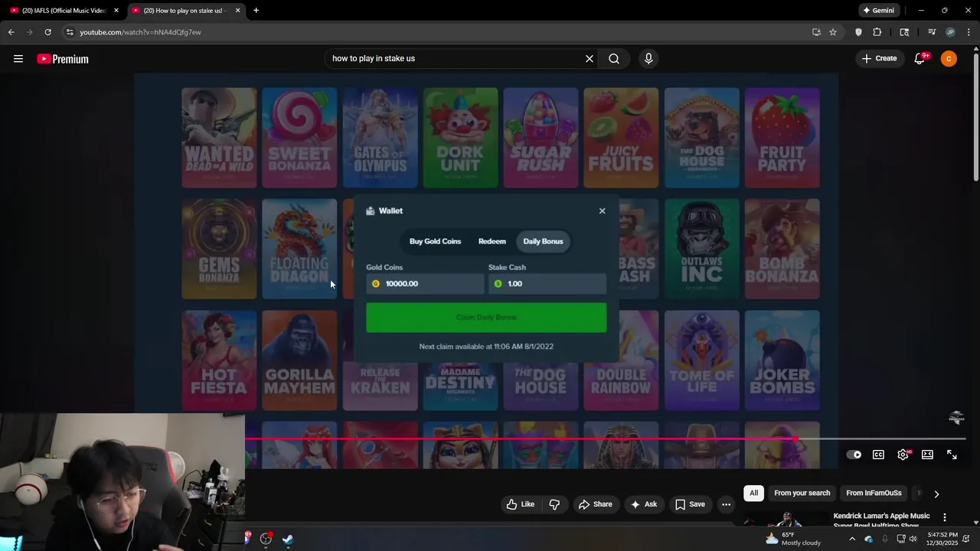The width and height of the screenshot is (980, 551).
Task: Dislike this video
Action: (554, 504)
